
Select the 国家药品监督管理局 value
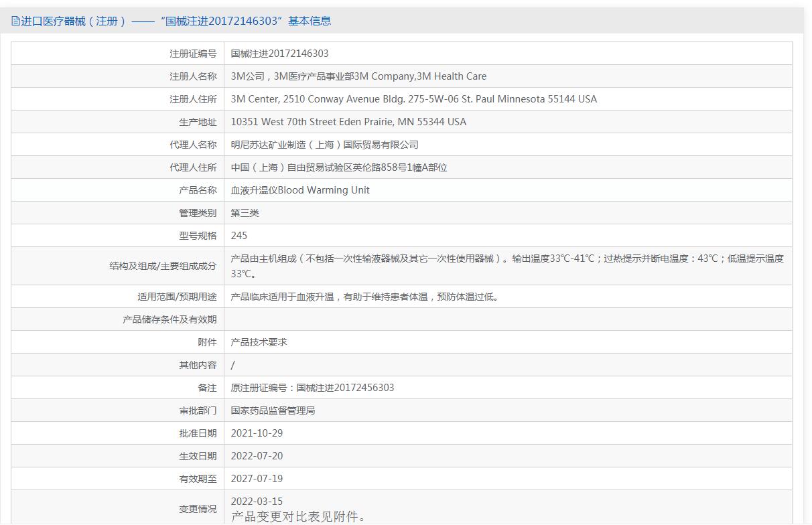coord(273,410)
